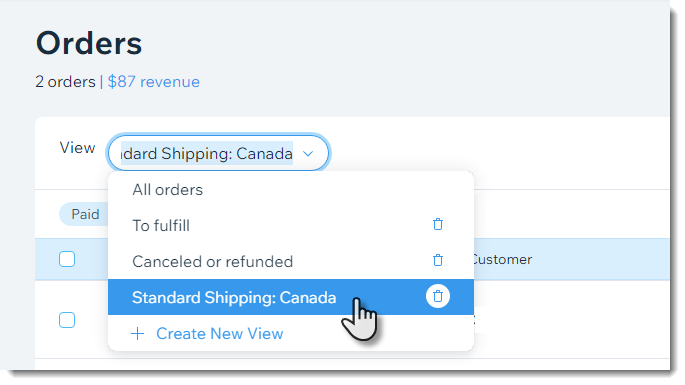This screenshot has height=385, width=685.
Task: Open the first order row below header
Action: point(352,320)
